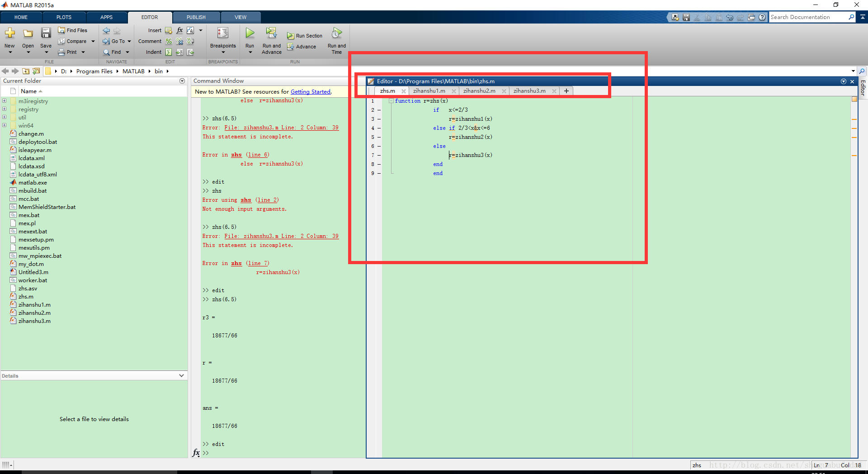This screenshot has width=868, height=474.
Task: Click the green Run button icon
Action: pyautogui.click(x=250, y=33)
